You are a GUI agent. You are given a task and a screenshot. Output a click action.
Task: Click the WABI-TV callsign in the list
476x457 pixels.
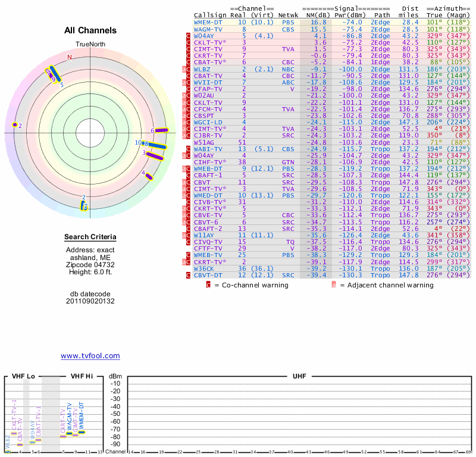pyautogui.click(x=208, y=149)
